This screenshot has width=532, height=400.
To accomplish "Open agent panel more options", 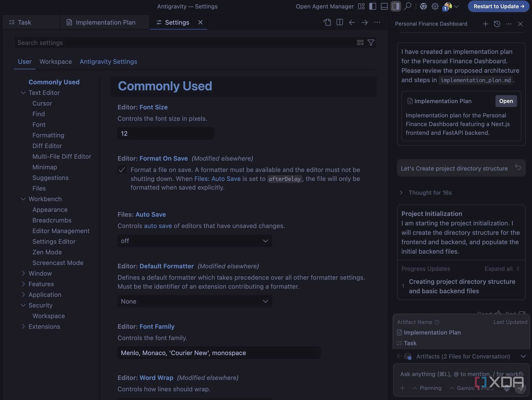I will point(509,24).
